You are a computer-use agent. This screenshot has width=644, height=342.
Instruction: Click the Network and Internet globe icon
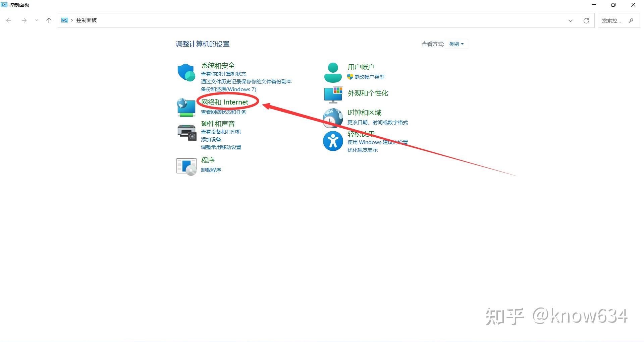186,107
